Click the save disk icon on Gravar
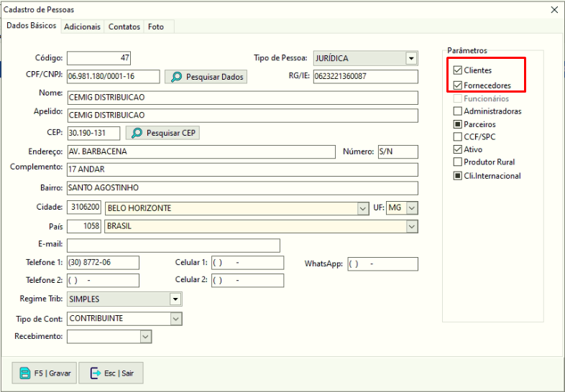Image resolution: width=565 pixels, height=392 pixels. click(x=24, y=373)
